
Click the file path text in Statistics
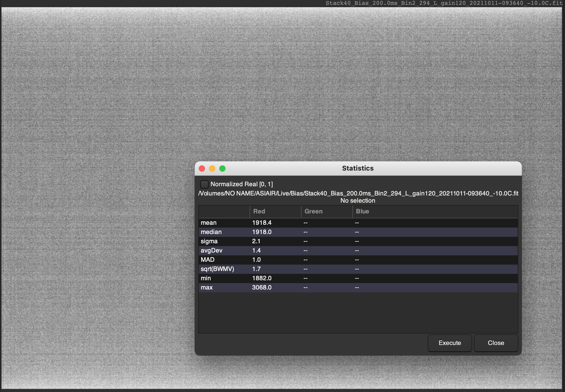tap(358, 193)
